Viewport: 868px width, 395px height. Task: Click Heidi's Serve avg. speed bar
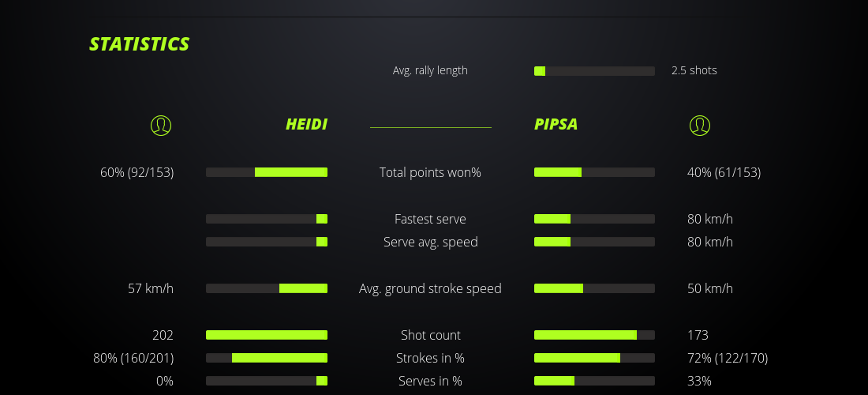(267, 242)
